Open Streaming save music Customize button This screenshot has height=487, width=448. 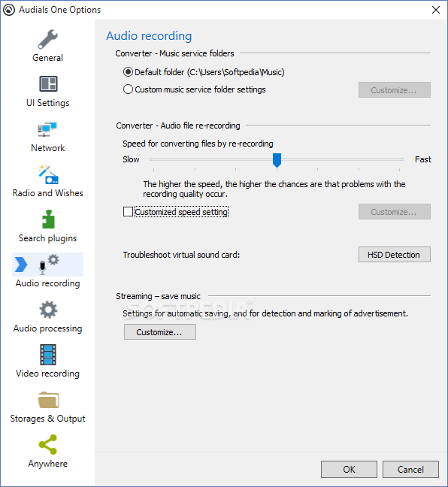(x=159, y=332)
